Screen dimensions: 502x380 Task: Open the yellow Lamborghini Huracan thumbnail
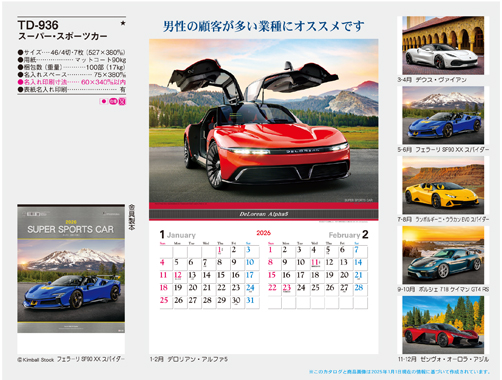(443, 185)
